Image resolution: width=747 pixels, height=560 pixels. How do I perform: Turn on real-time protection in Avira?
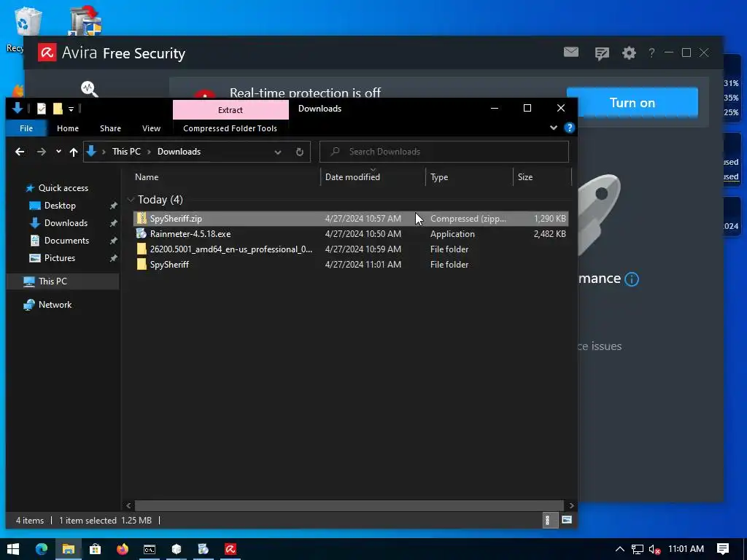632,103
